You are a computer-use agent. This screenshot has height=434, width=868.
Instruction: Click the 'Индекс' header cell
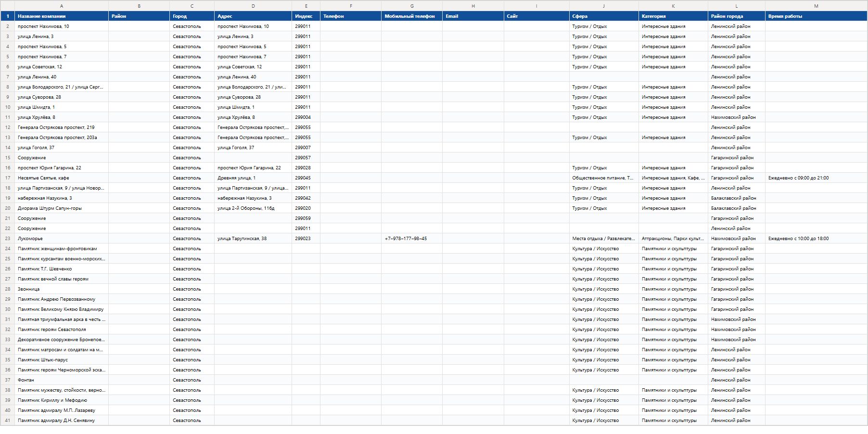coord(306,16)
